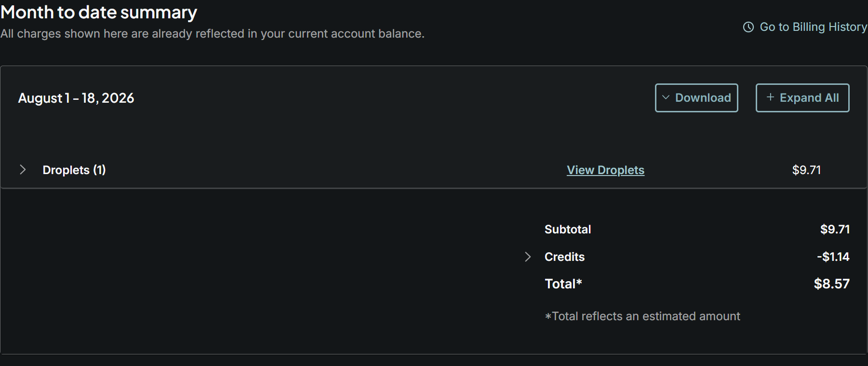Click the Download button
The width and height of the screenshot is (868, 366).
click(696, 98)
